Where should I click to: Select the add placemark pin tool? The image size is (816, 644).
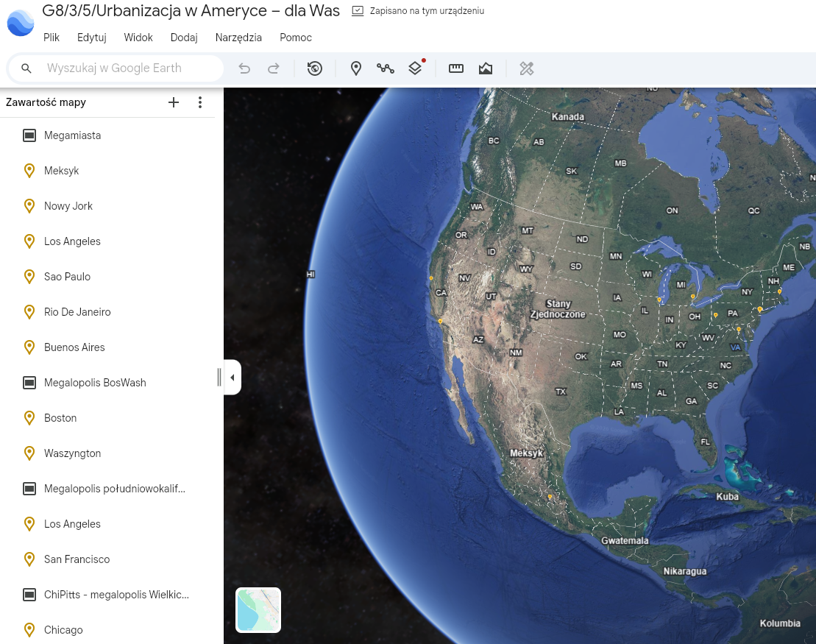[x=356, y=68]
